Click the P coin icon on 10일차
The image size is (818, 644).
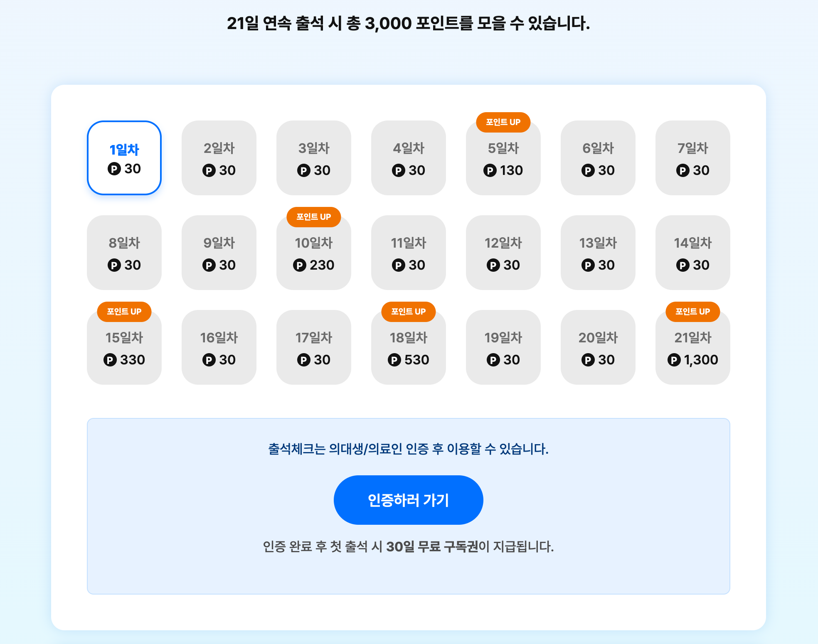pyautogui.click(x=300, y=265)
